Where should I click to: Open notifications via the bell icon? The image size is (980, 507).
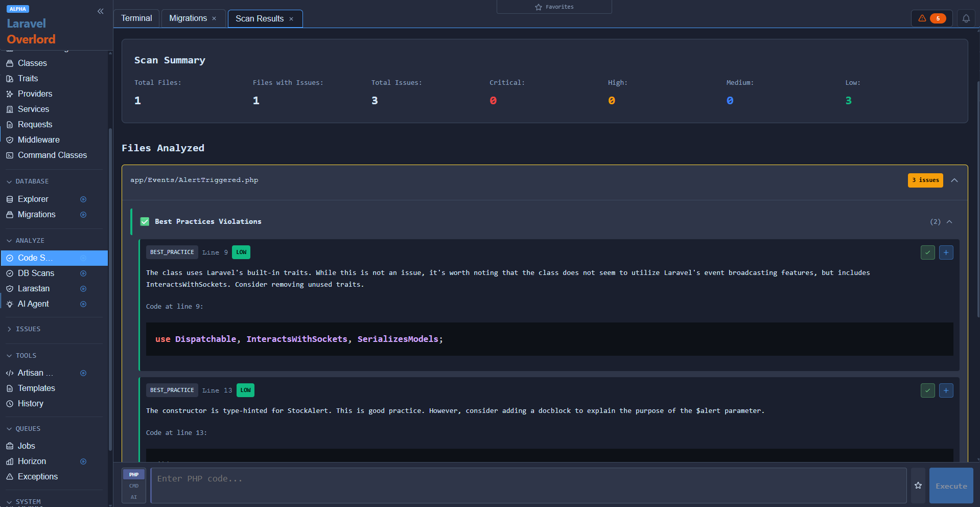[x=966, y=18]
